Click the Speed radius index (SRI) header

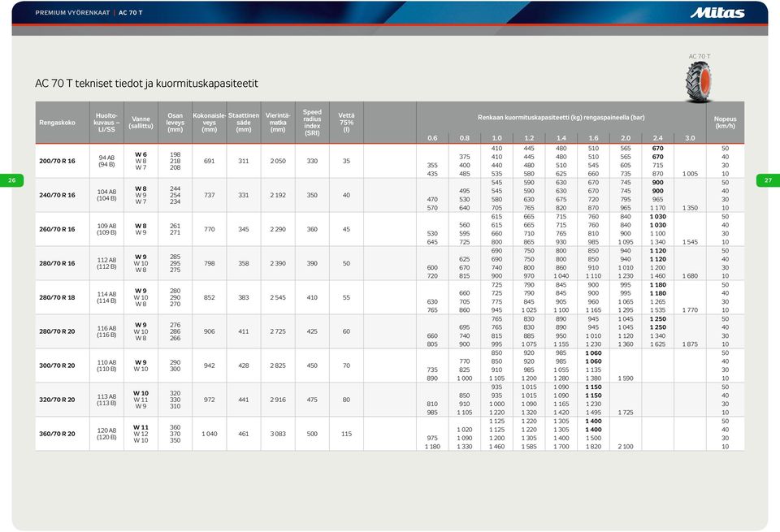click(x=312, y=123)
